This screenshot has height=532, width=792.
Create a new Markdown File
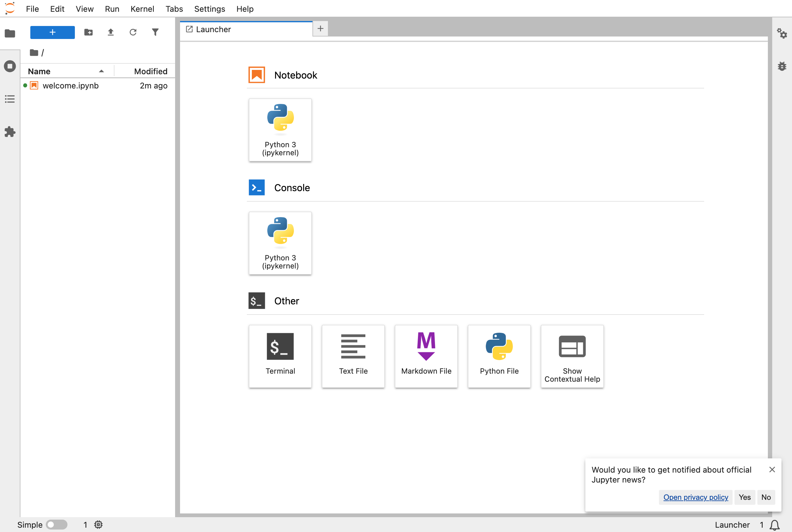point(426,356)
